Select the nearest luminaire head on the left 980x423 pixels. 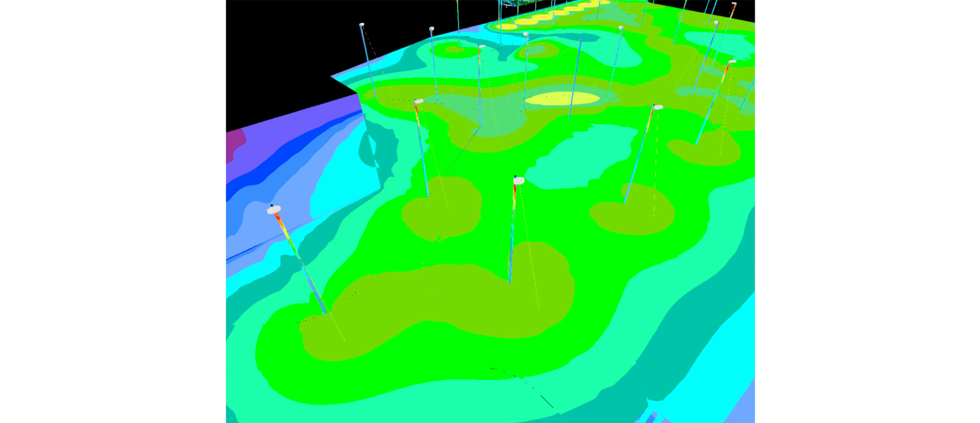tap(274, 210)
